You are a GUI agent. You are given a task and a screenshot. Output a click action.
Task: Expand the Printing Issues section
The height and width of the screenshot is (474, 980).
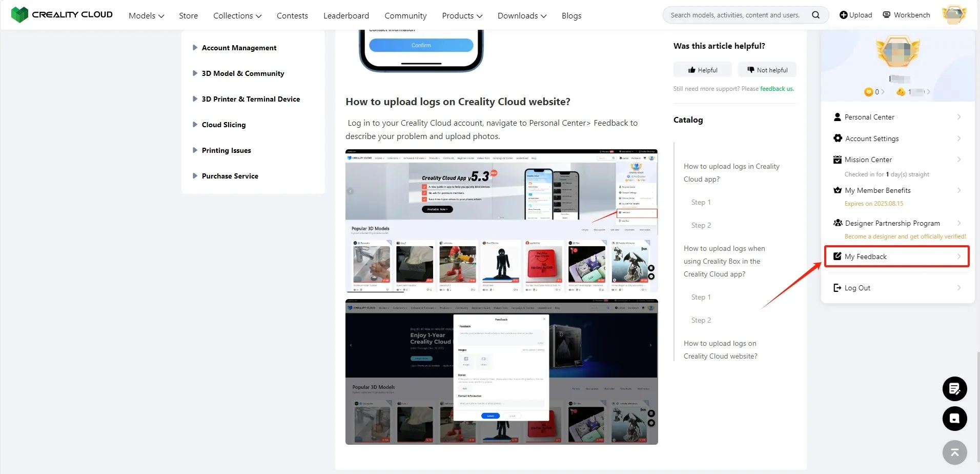pyautogui.click(x=226, y=150)
